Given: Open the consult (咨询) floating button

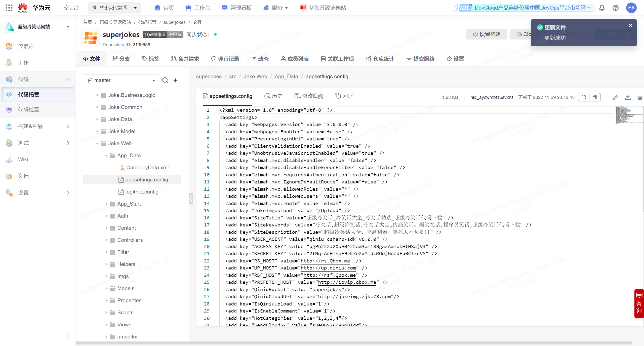Looking at the screenshot, I should point(639,303).
